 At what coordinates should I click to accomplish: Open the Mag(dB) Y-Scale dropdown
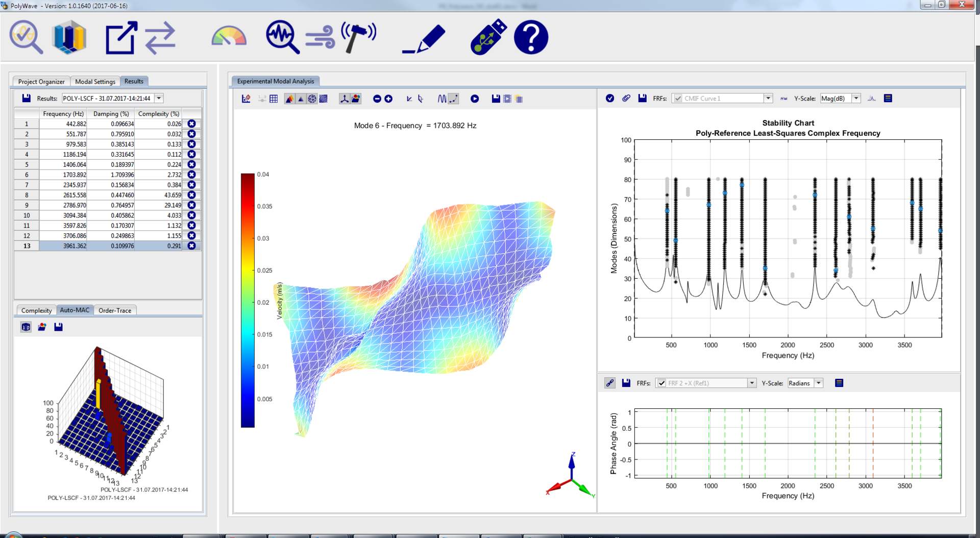click(x=856, y=99)
